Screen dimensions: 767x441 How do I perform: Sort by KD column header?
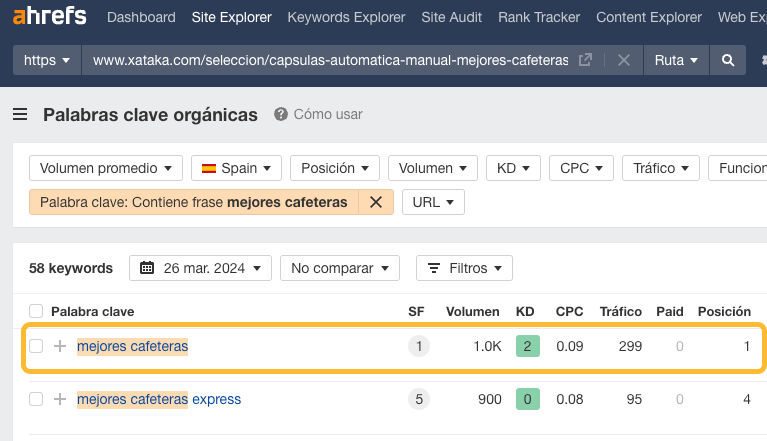[525, 311]
